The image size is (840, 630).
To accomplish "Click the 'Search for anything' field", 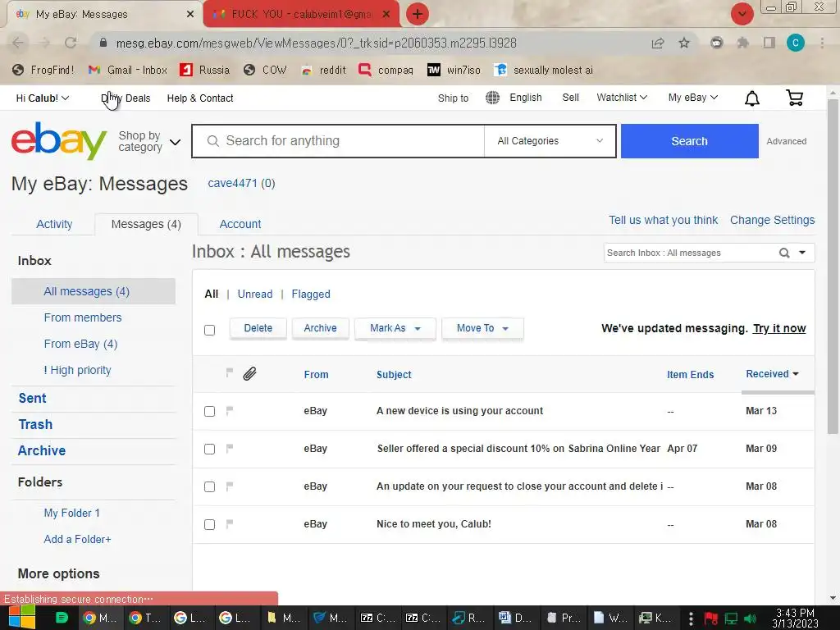I will (x=338, y=141).
